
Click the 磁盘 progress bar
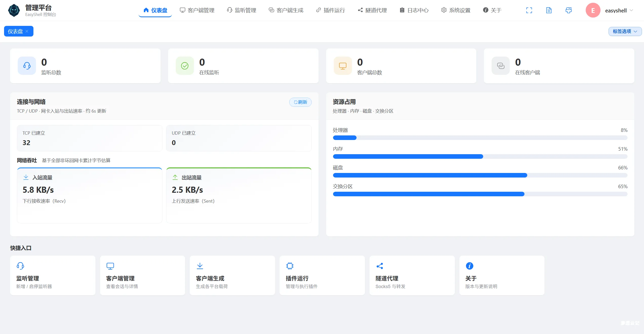tap(480, 175)
